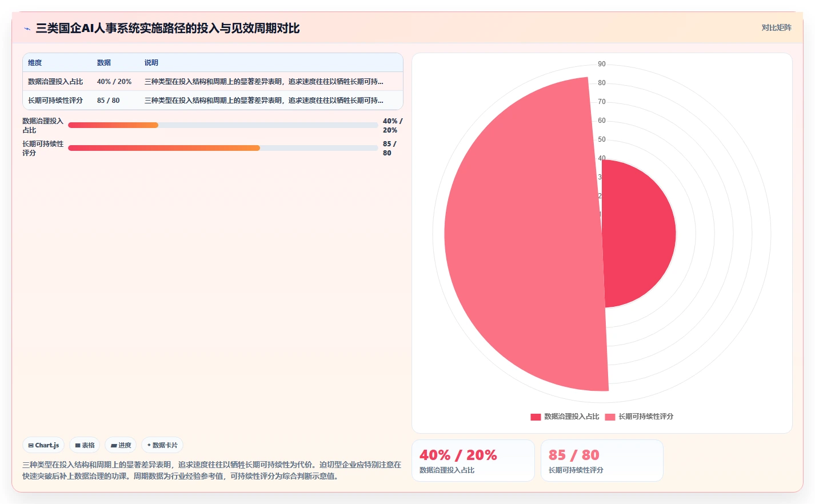The image size is (815, 504).
Task: Click the 进度 tag icon
Action: click(114, 446)
